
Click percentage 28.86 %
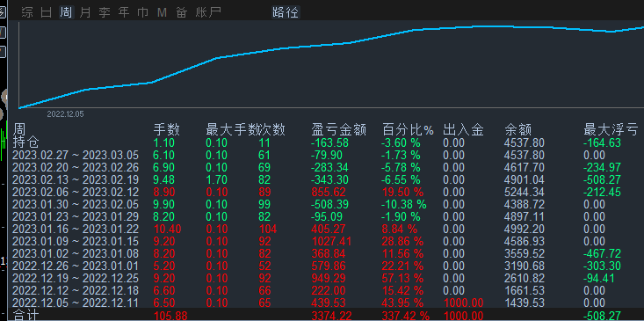pyautogui.click(x=403, y=241)
